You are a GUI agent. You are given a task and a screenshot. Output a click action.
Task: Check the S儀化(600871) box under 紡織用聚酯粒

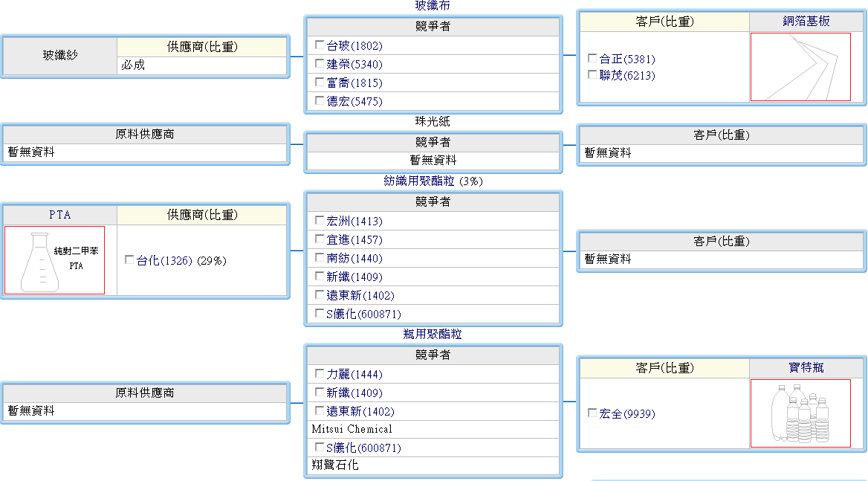(x=320, y=314)
